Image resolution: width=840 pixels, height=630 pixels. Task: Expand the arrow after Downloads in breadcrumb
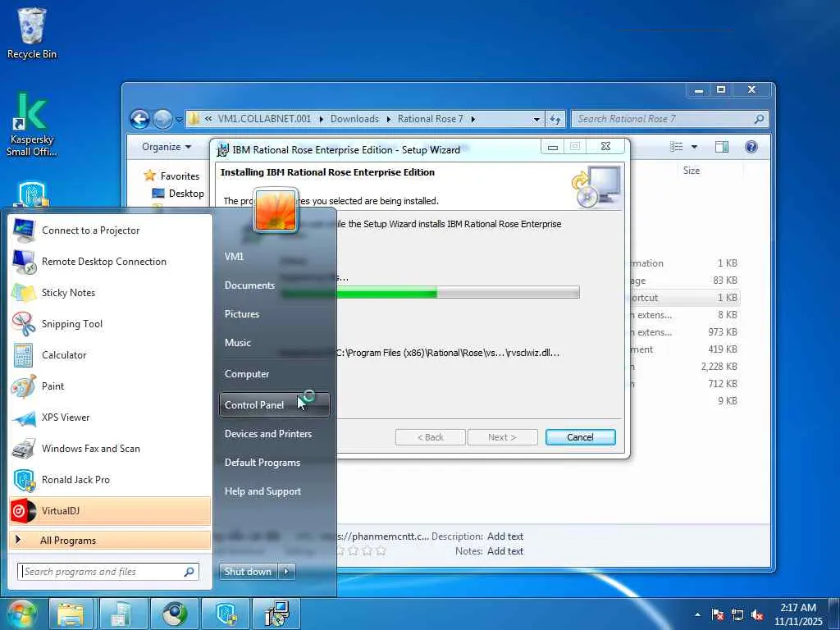point(388,119)
